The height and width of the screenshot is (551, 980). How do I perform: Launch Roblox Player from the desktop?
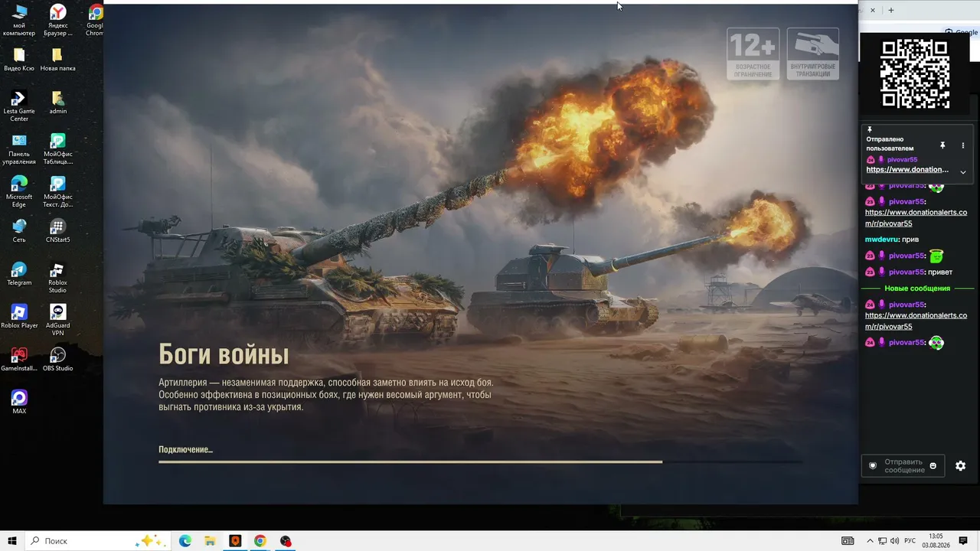[19, 317]
